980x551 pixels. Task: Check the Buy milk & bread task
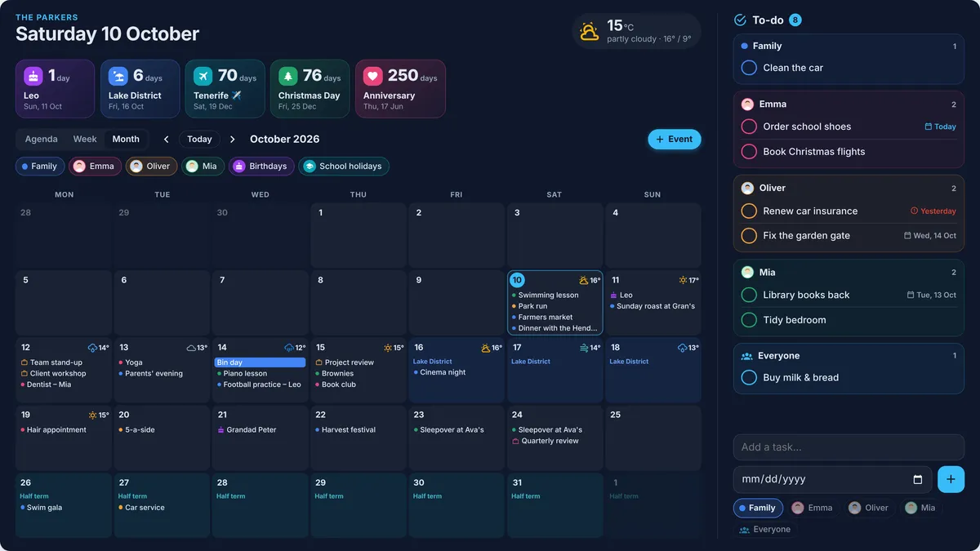(x=749, y=378)
